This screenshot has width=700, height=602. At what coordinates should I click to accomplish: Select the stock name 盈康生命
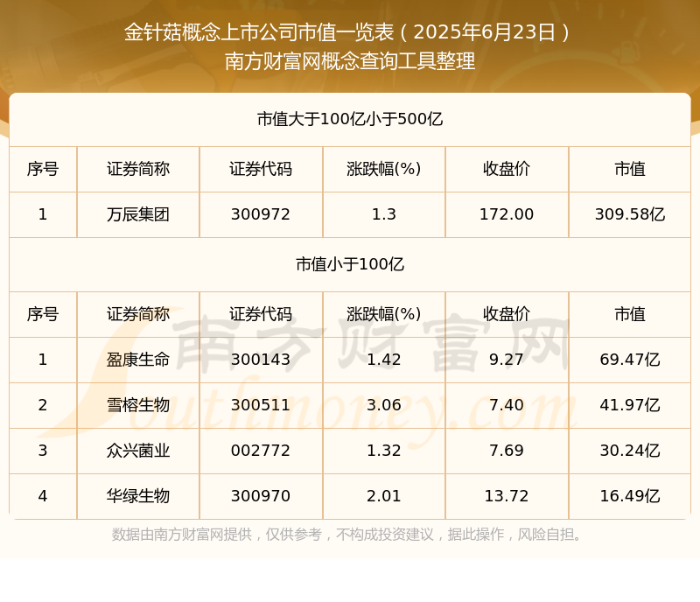[138, 360]
